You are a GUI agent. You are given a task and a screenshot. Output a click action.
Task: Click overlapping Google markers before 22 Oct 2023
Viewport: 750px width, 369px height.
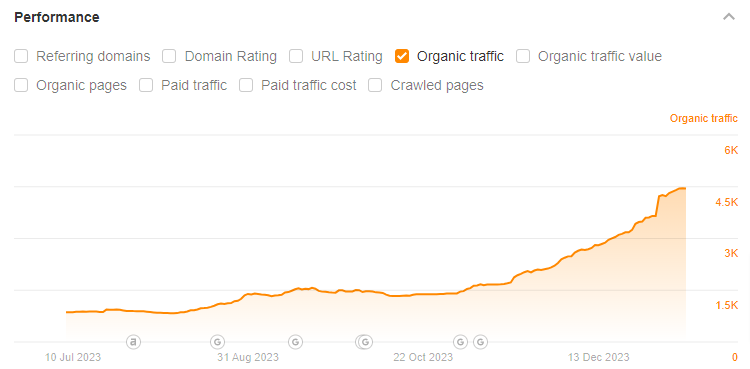pyautogui.click(x=364, y=342)
